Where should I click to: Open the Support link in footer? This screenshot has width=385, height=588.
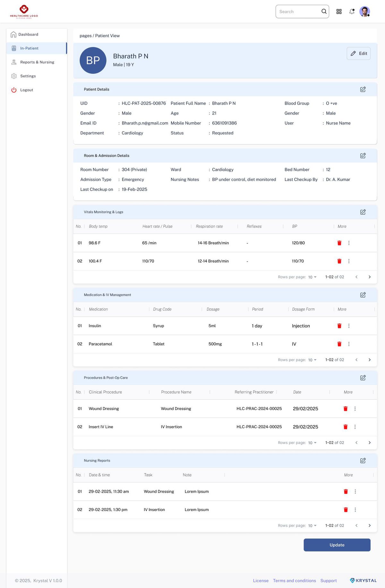[x=329, y=581]
